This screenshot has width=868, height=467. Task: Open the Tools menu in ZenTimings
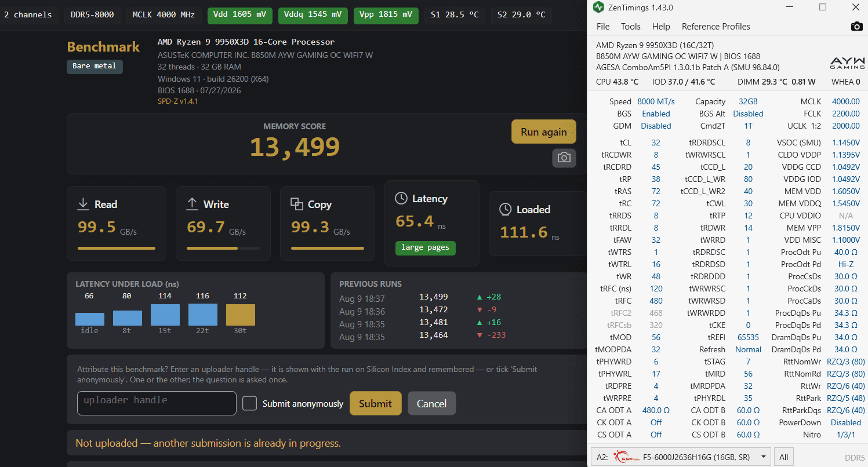tap(631, 27)
